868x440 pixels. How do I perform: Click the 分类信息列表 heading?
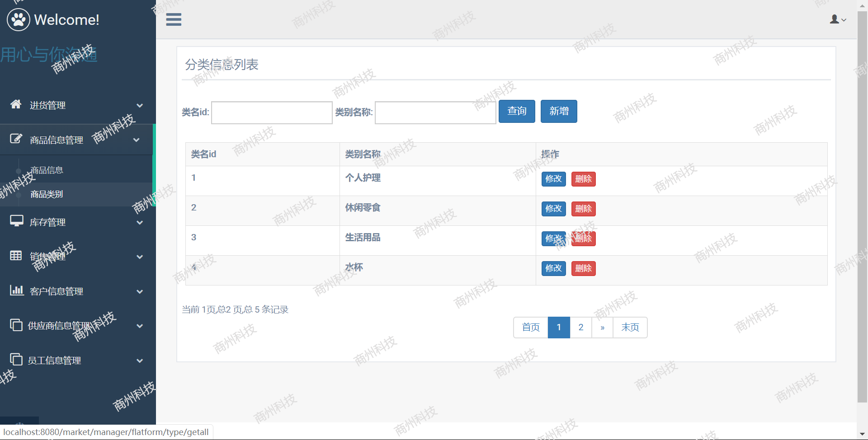point(222,64)
